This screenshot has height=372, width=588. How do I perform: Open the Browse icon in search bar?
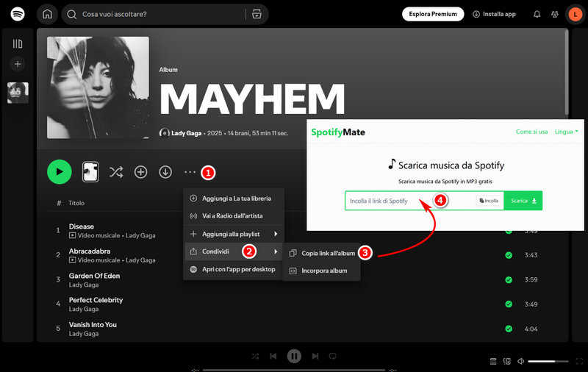point(257,14)
